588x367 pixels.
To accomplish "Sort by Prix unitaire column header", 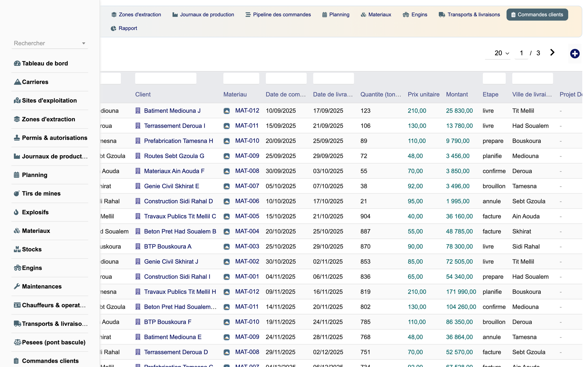I will pos(424,94).
